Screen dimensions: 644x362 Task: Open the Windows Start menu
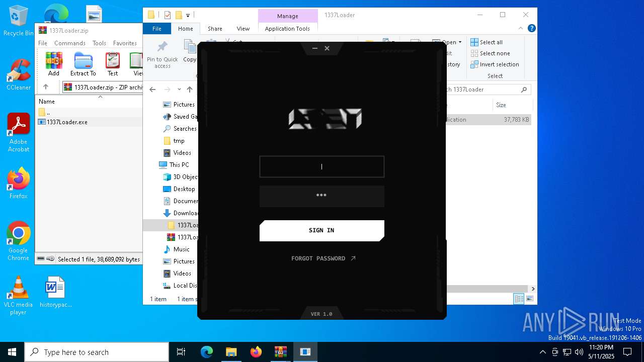[12, 352]
